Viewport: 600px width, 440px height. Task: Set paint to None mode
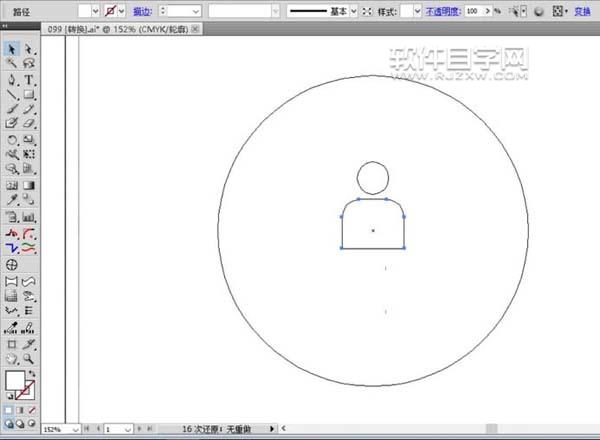click(x=32, y=410)
